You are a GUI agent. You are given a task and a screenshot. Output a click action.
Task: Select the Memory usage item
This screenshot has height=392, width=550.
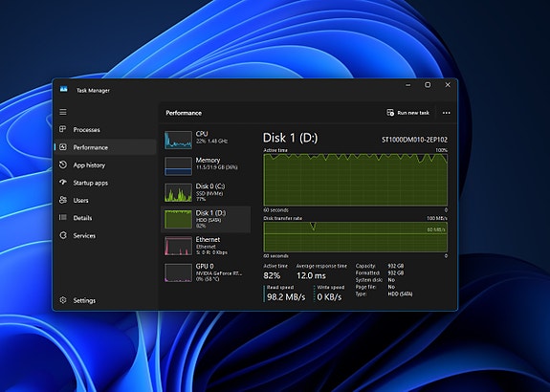206,165
